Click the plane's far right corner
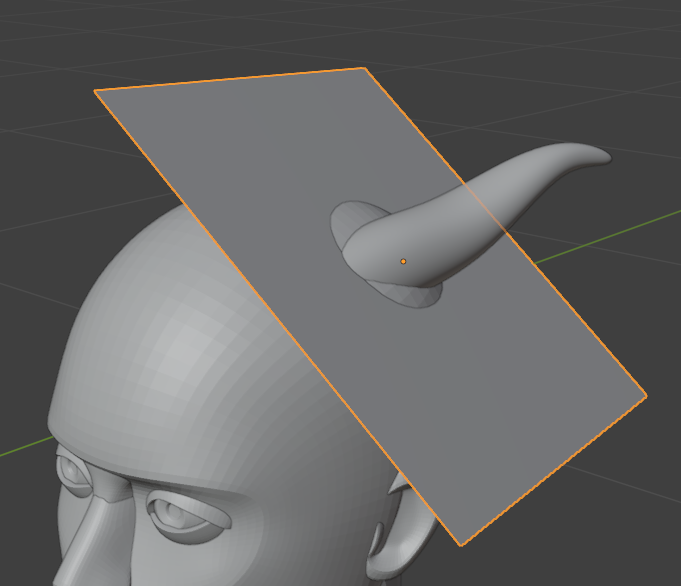This screenshot has height=586, width=681. (645, 395)
